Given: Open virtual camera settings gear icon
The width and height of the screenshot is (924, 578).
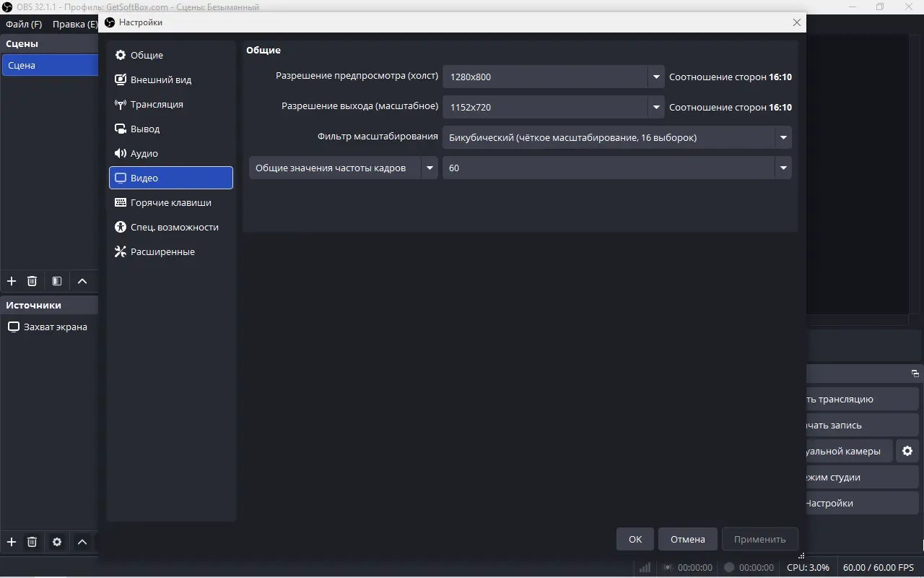Looking at the screenshot, I should click(x=907, y=451).
